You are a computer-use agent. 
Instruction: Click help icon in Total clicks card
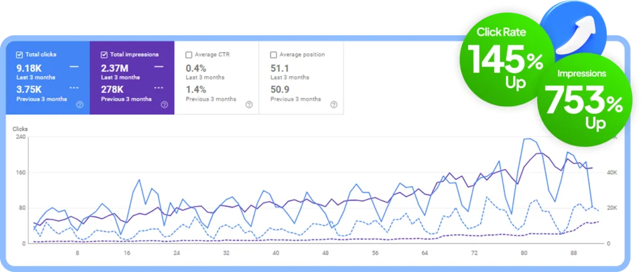click(80, 104)
